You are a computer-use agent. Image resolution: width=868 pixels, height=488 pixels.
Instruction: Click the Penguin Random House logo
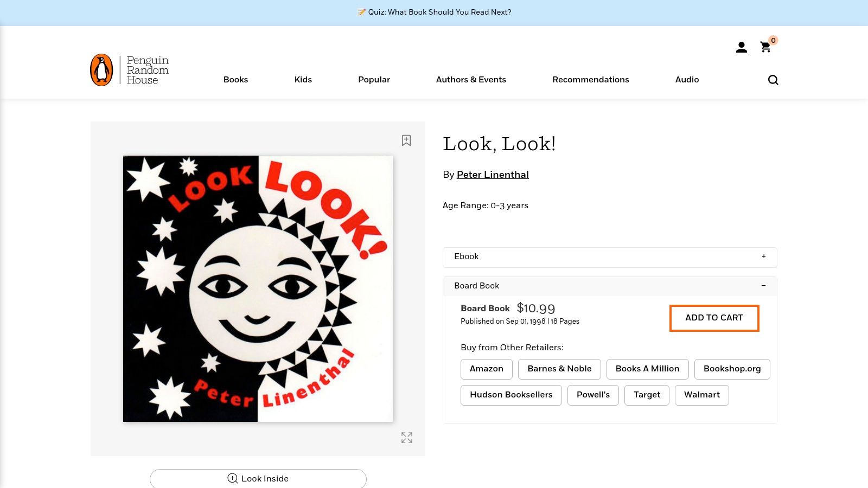click(x=130, y=70)
